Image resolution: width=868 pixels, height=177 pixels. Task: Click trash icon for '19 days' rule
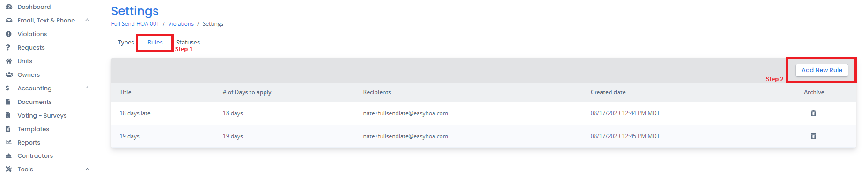pyautogui.click(x=813, y=136)
